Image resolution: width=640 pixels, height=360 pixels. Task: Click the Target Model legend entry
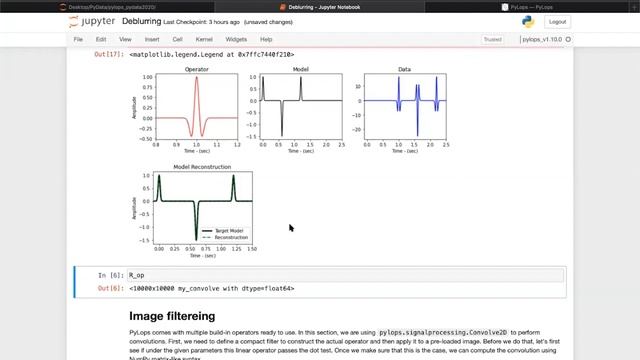[x=222, y=231]
